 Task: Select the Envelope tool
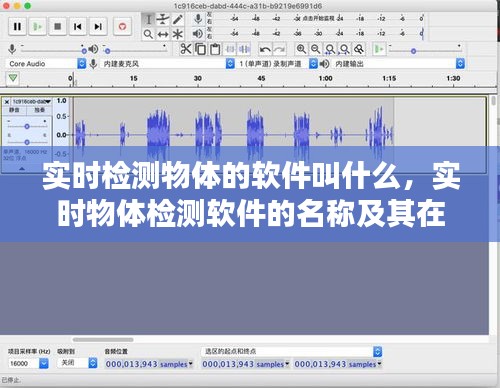(163, 20)
